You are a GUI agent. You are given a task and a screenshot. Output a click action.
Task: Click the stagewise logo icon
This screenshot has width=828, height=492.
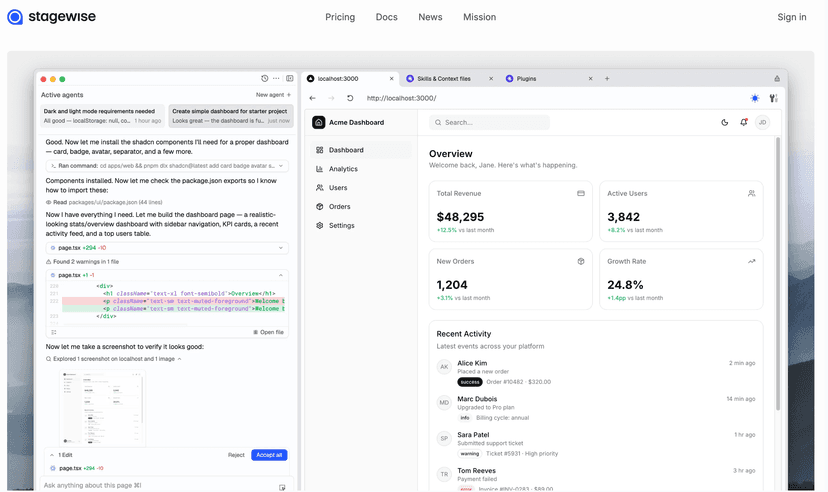15,17
